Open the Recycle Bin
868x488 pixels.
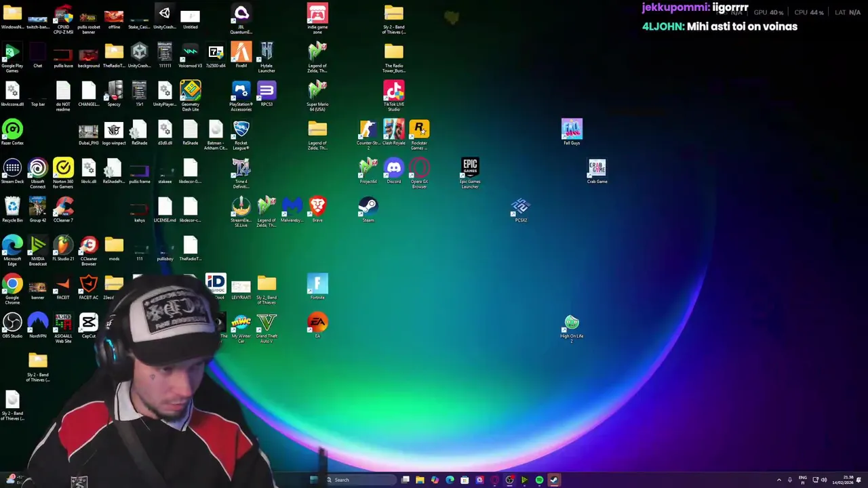12,209
